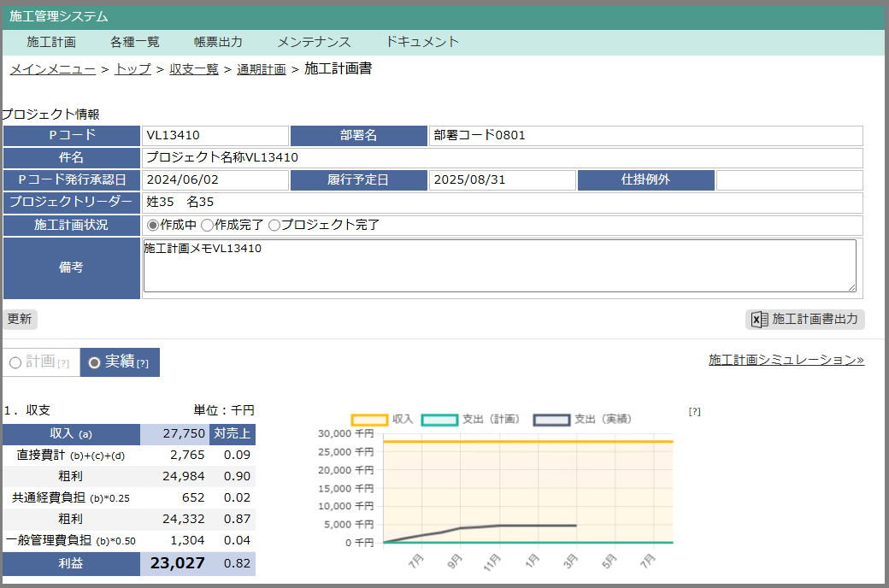The height and width of the screenshot is (588, 889).
Task: Go to トップ breadcrumb link
Action: point(133,69)
